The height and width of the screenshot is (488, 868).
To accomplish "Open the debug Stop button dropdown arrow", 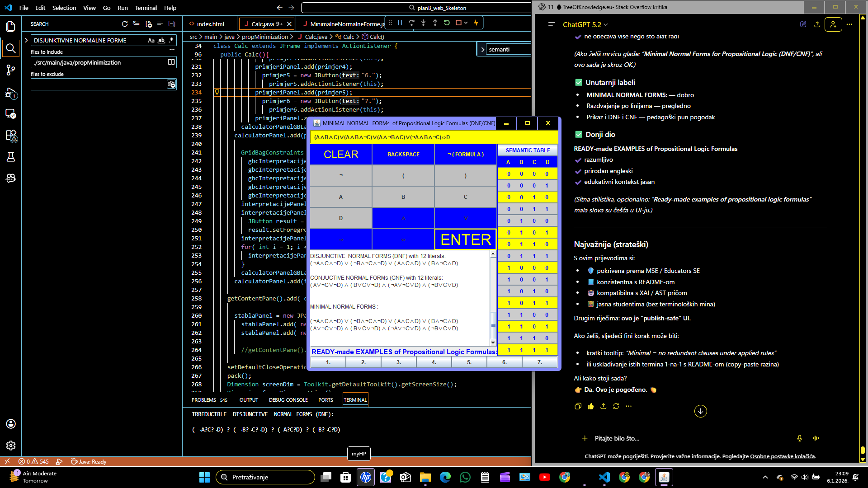I will pos(466,23).
